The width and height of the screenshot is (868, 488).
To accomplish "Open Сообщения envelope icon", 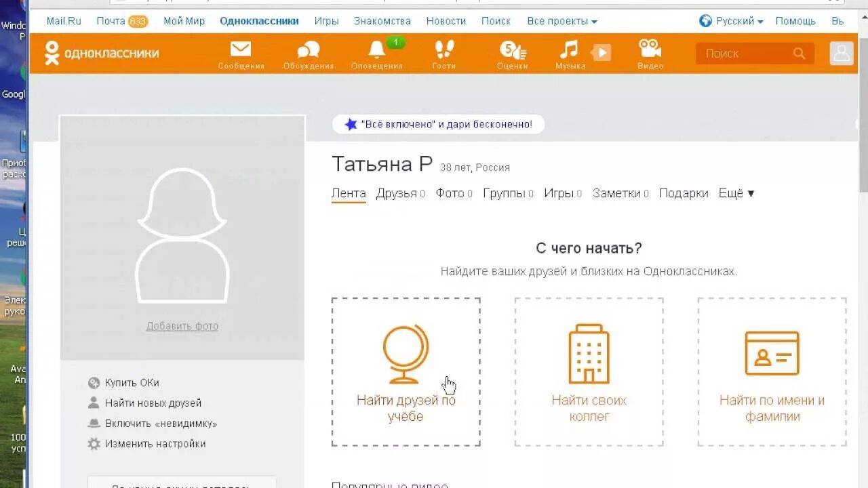I will coord(241,49).
